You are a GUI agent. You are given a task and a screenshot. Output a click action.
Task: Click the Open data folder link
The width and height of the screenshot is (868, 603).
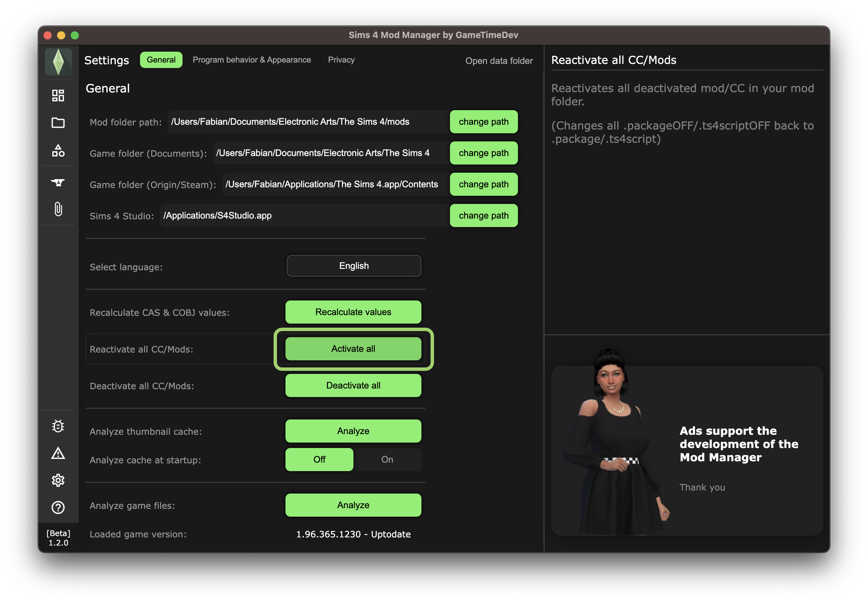point(499,61)
